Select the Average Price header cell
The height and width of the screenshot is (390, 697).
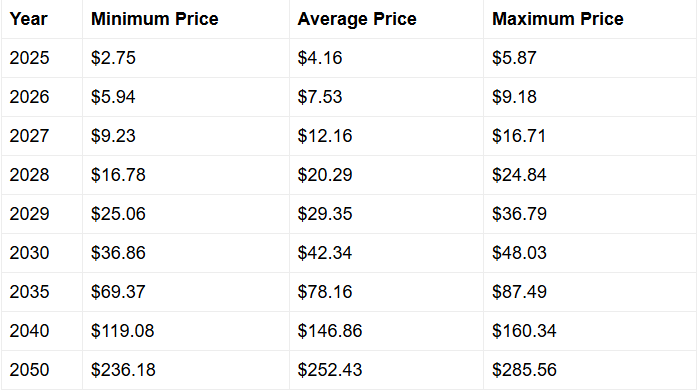click(x=386, y=19)
